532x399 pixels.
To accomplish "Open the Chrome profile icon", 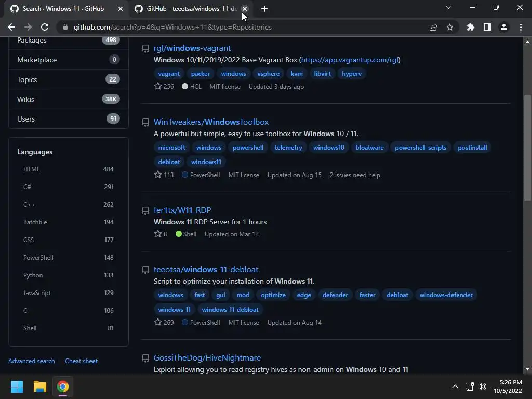I will (x=504, y=27).
